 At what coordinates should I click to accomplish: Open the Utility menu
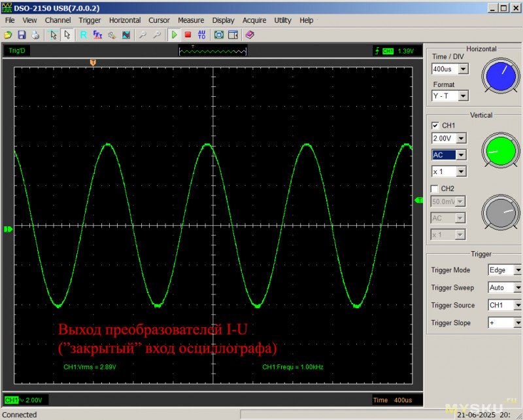pos(282,20)
